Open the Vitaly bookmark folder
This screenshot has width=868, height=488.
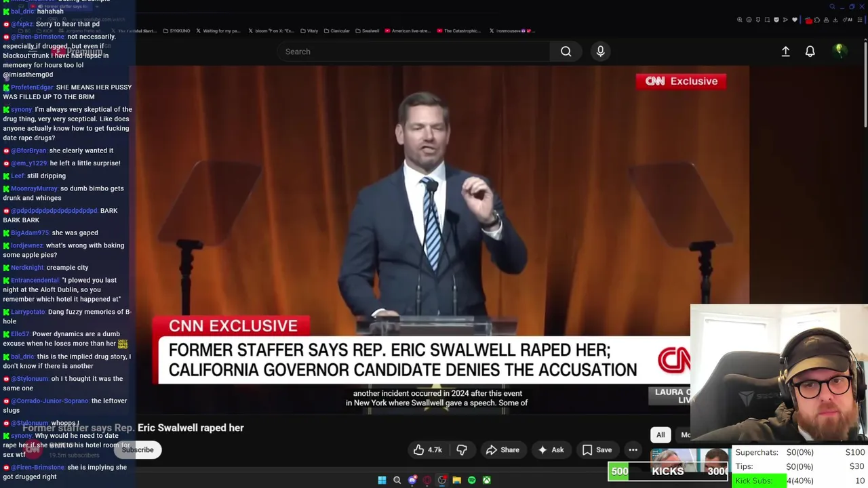[309, 30]
